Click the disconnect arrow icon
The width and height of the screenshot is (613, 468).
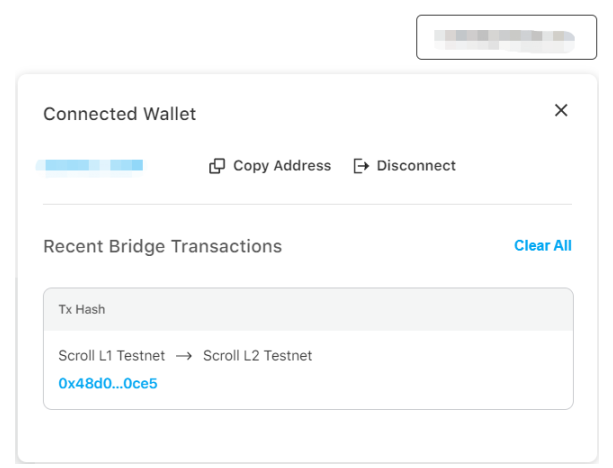[361, 166]
